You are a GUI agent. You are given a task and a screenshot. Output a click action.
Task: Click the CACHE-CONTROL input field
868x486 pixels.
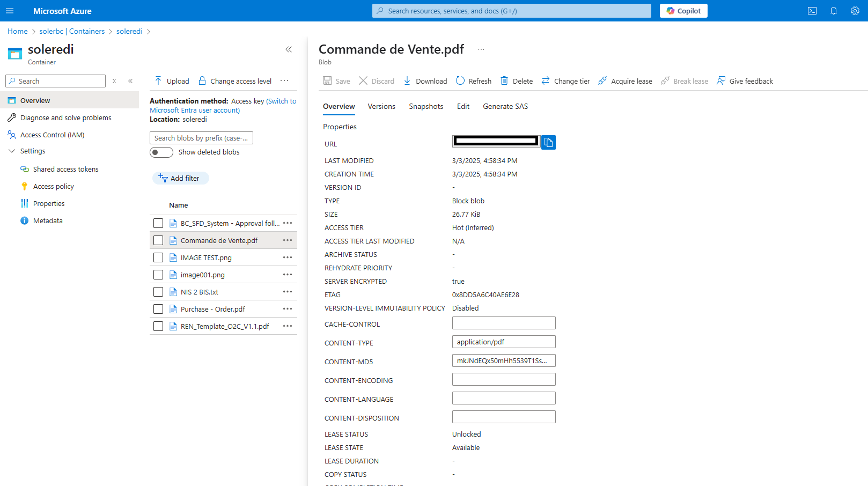tap(504, 323)
